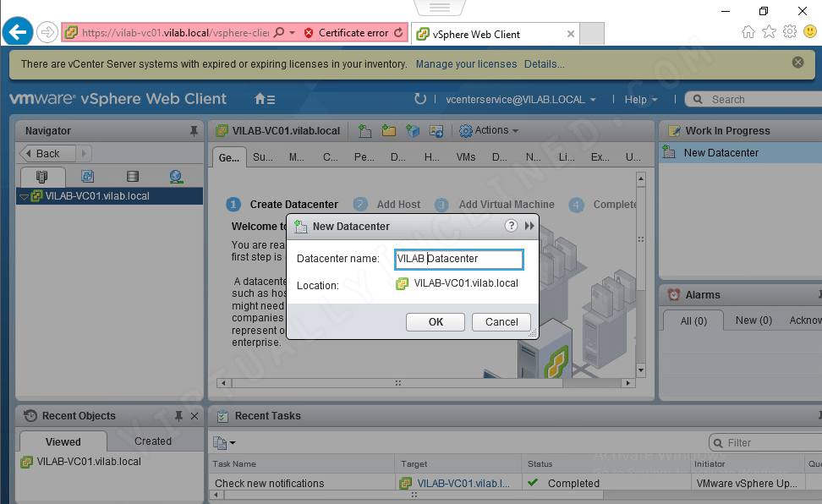Click the OK button in New Datacenter dialog
This screenshot has height=504, width=822.
point(435,321)
